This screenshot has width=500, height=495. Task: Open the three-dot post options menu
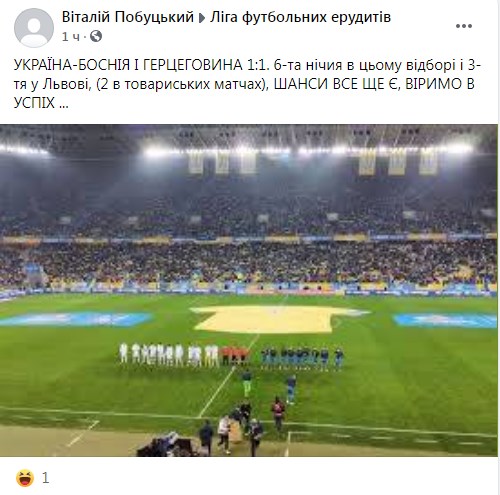pyautogui.click(x=464, y=26)
